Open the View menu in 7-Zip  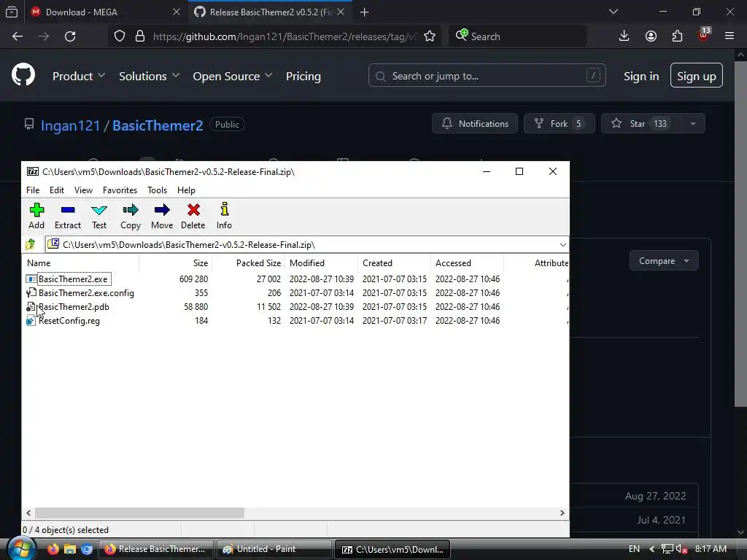pyautogui.click(x=83, y=190)
